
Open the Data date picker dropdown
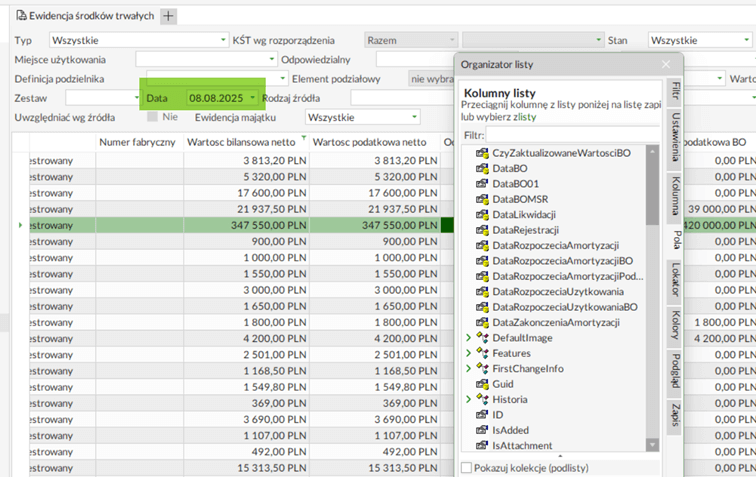(x=253, y=98)
